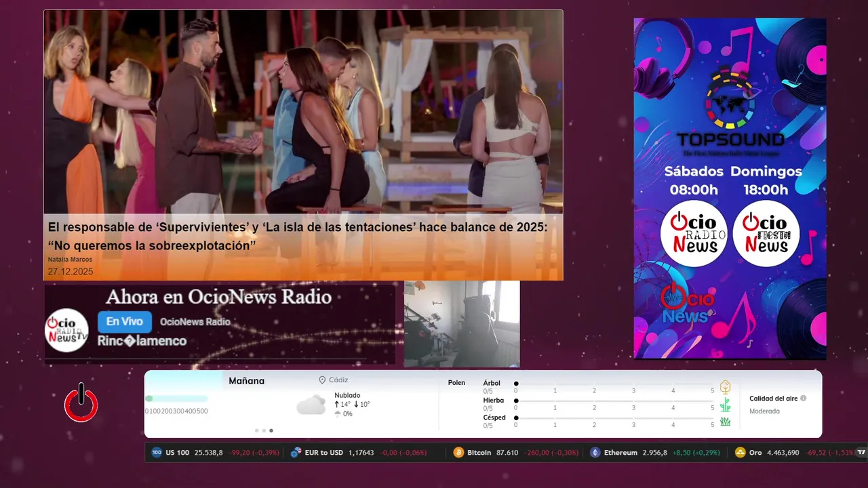Select the first weather carousel dot

tap(256, 430)
